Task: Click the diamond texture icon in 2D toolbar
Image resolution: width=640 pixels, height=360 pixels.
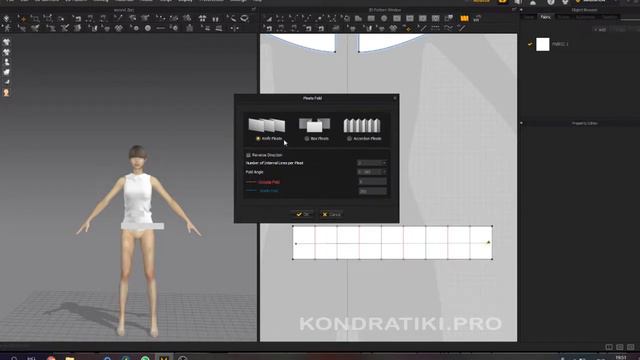Action: tap(393, 28)
